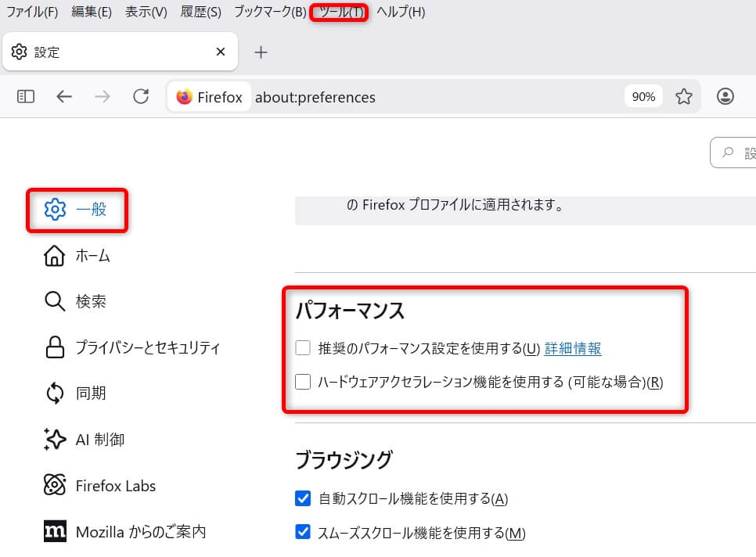756x557 pixels.
Task: Go back using the left arrow button
Action: coord(64,96)
